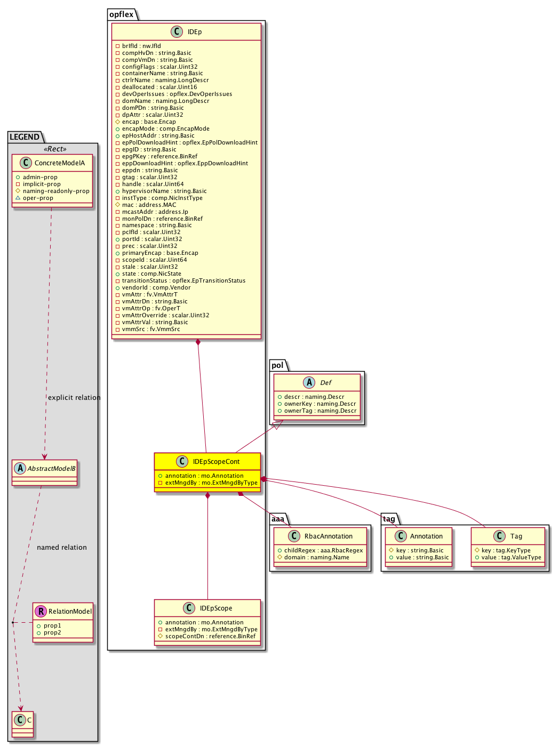Click the C icon of Annotation class
Viewport: 560px width, 747px height.
click(401, 536)
